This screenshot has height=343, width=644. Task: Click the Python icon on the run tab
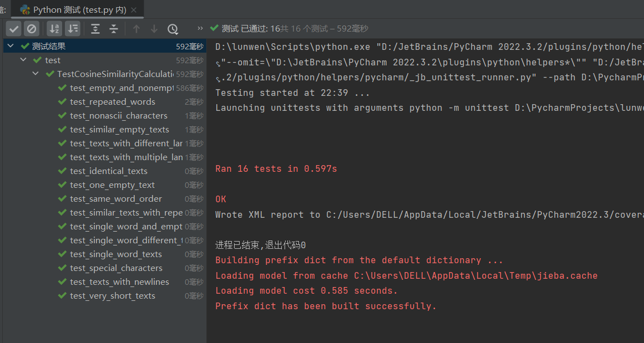25,9
